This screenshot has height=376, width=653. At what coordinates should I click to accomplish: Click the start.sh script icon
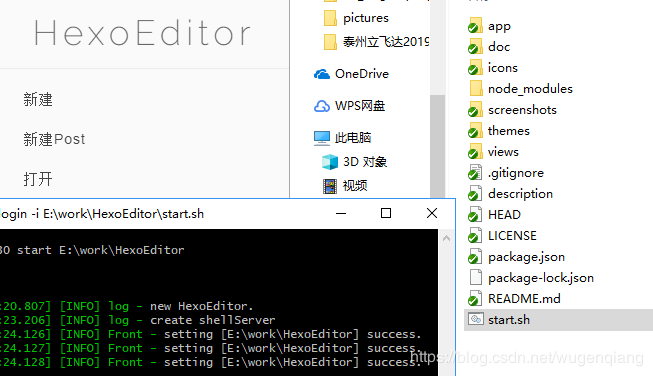tap(475, 319)
